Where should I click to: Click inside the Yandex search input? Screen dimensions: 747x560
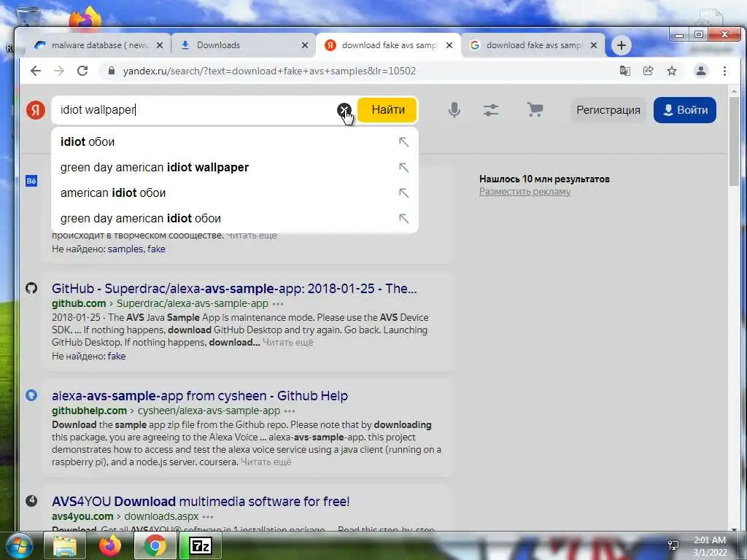point(196,110)
